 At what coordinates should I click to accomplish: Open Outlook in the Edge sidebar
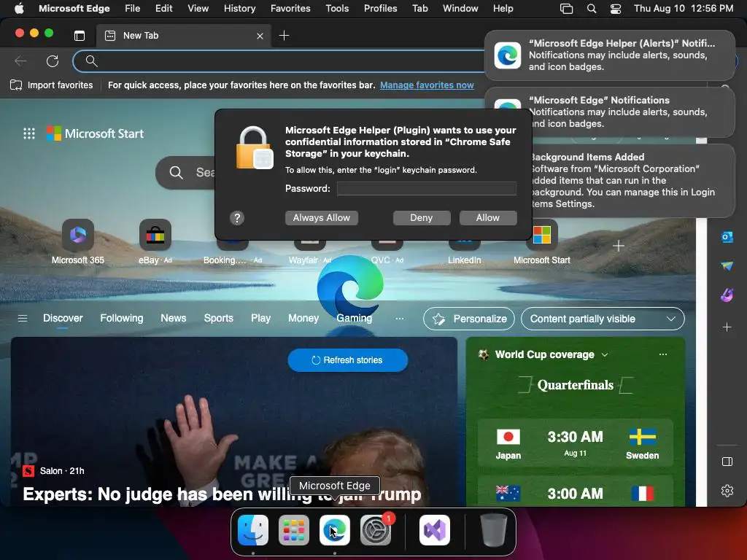click(x=727, y=237)
